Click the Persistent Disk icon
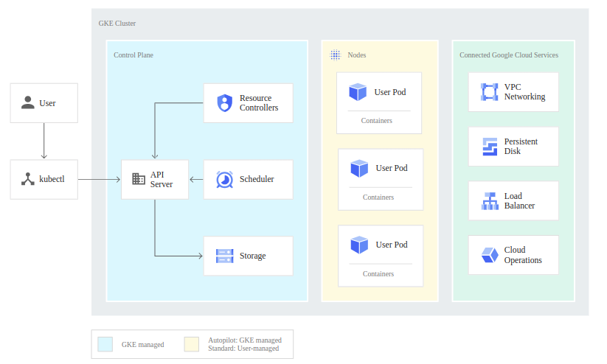Screen dimensions: 607x364 pyautogui.click(x=490, y=147)
